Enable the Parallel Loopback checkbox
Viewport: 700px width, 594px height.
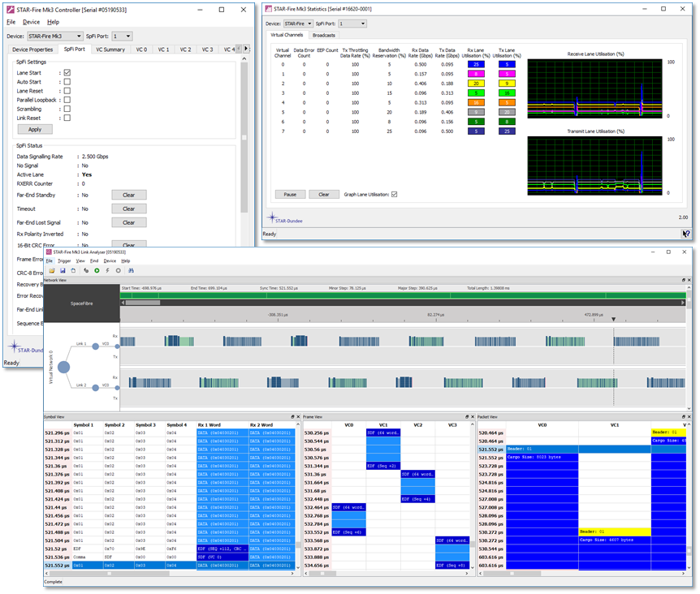[x=67, y=100]
